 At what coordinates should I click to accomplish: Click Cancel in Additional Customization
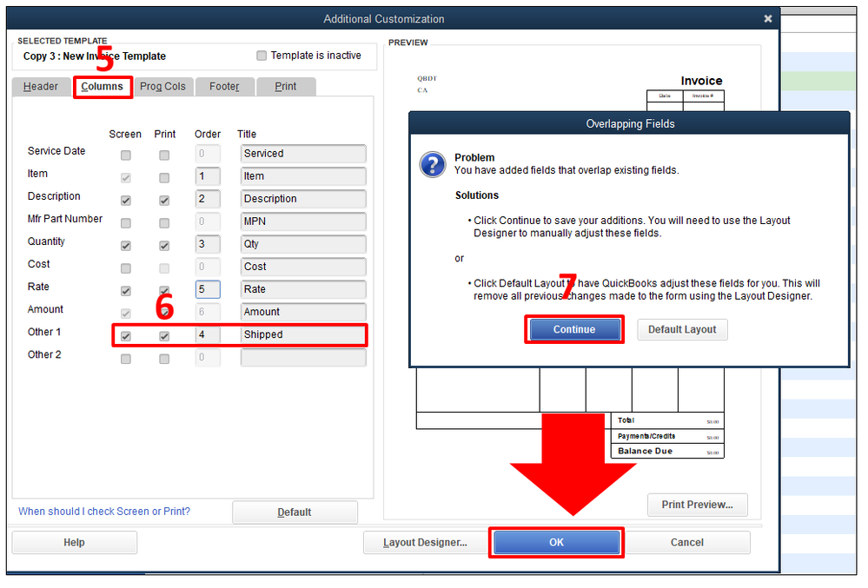(x=687, y=543)
